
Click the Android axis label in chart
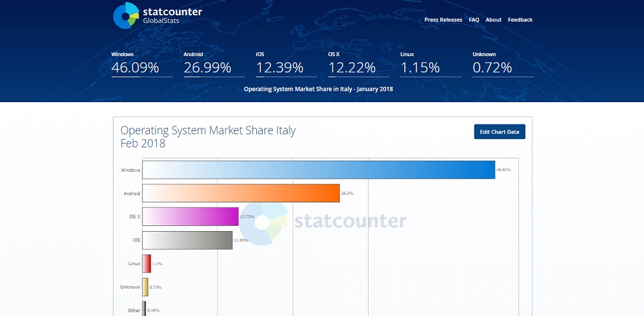132,193
